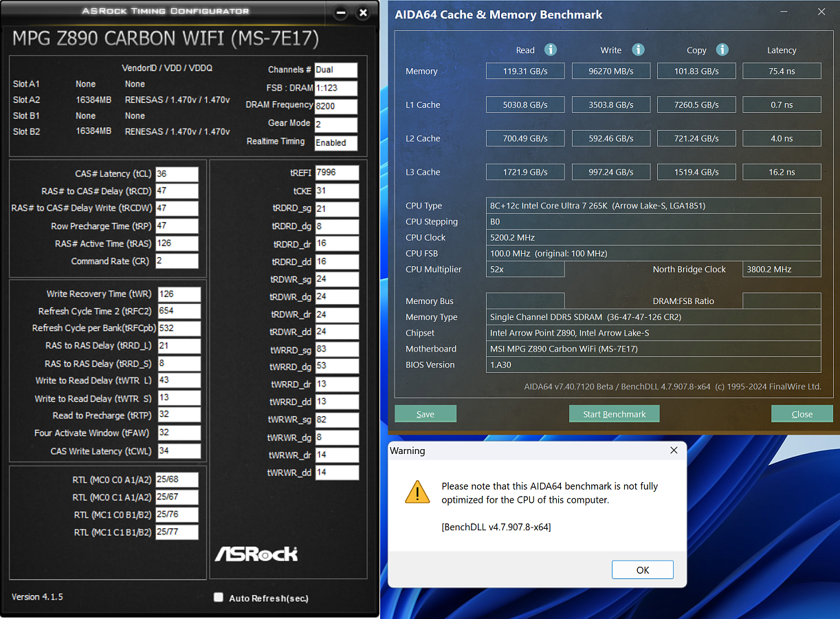Click the tRFCpb value field
This screenshot has height=619, width=840.
pyautogui.click(x=179, y=328)
